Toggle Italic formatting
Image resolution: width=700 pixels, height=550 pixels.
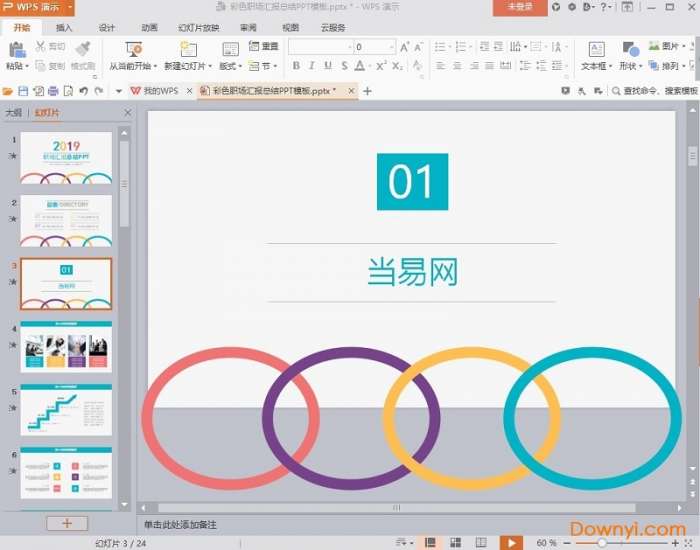313,66
